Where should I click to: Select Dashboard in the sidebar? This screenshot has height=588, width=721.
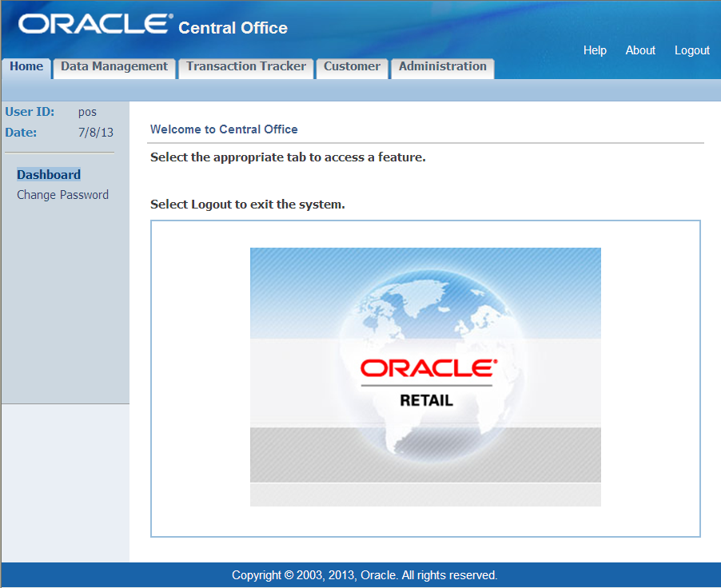pos(49,175)
